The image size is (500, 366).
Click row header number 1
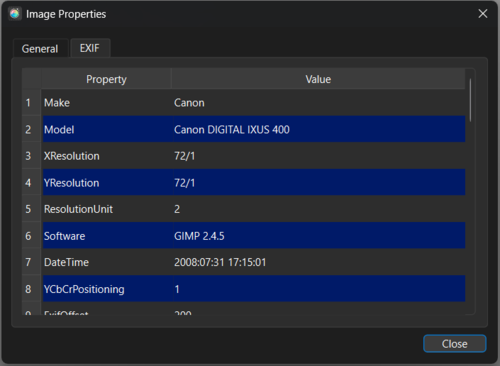(32, 103)
